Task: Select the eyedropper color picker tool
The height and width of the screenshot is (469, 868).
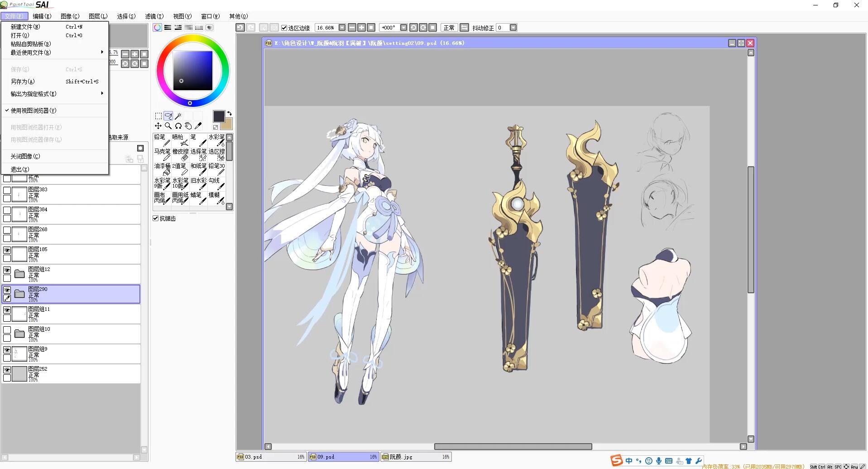Action: tap(198, 126)
